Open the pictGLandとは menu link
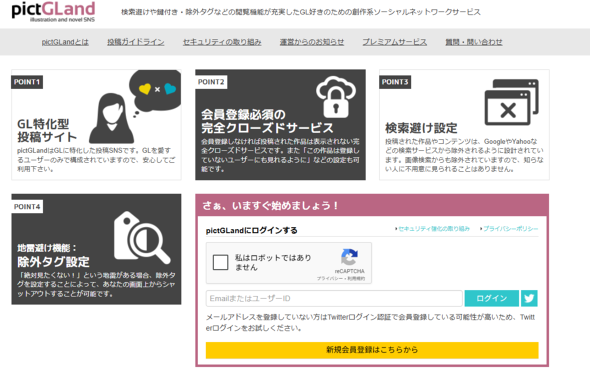This screenshot has height=374, width=590. pyautogui.click(x=65, y=42)
